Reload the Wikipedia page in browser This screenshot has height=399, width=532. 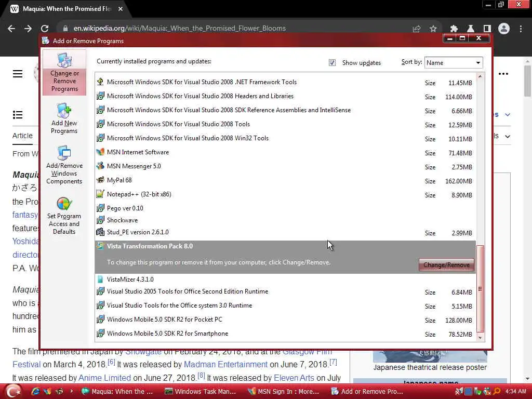tap(45, 29)
